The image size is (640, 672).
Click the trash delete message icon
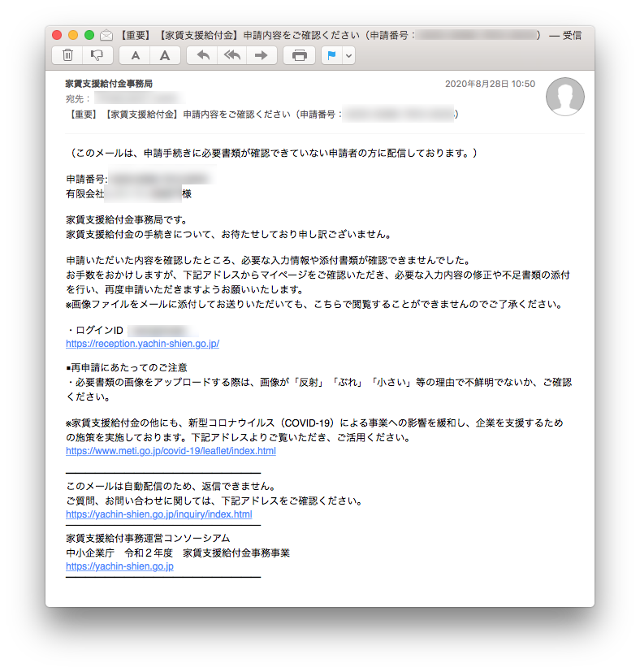(68, 55)
